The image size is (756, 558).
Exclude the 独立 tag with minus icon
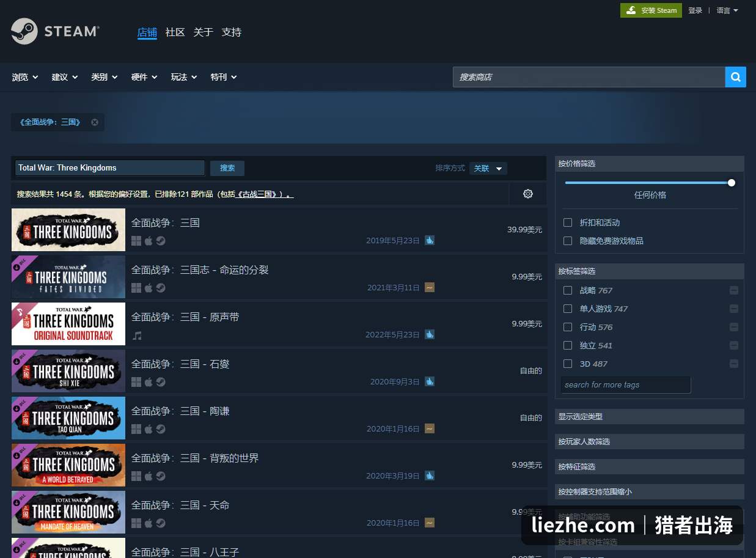[x=734, y=345]
